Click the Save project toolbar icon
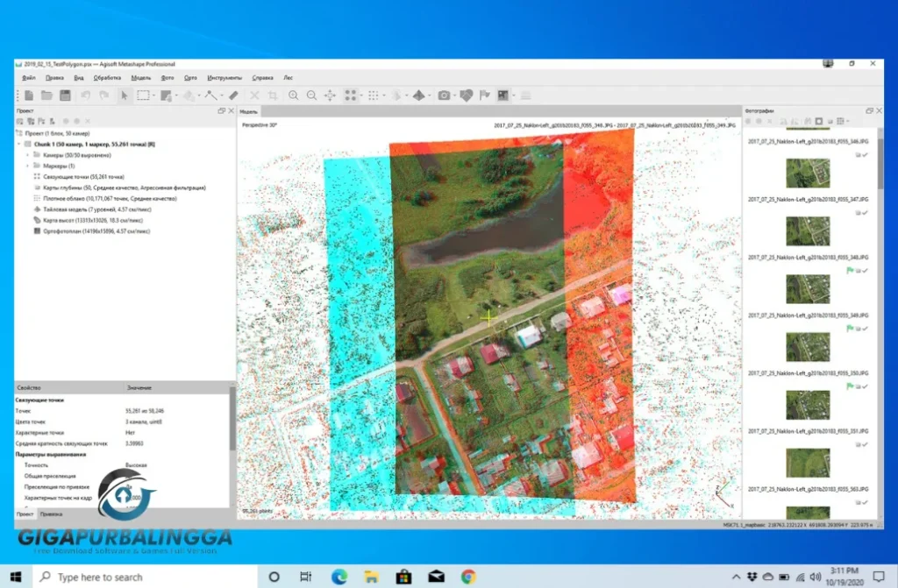Image resolution: width=898 pixels, height=588 pixels. 65,95
